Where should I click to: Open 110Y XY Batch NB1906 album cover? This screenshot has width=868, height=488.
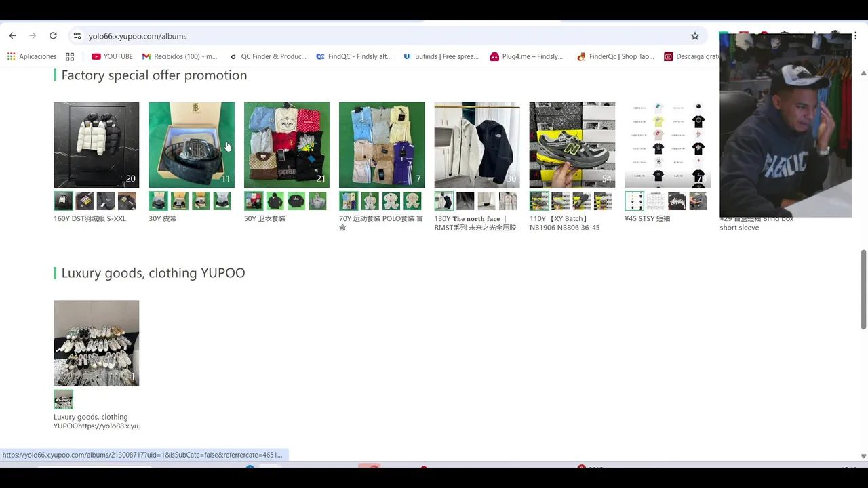tap(572, 145)
